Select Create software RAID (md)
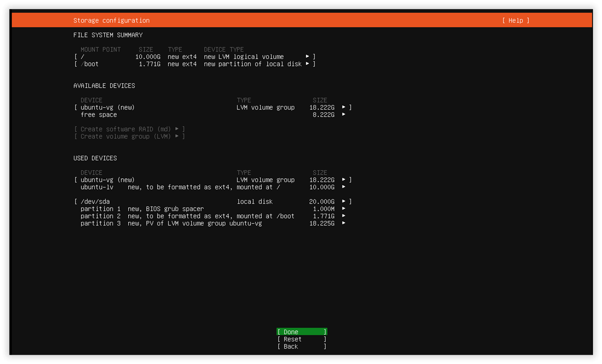 point(129,129)
